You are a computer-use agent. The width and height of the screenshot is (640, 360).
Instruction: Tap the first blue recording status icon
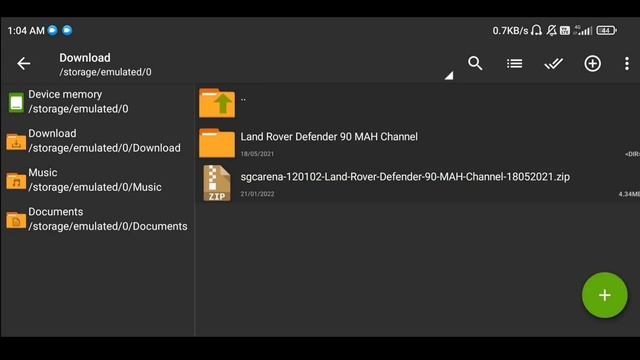point(53,30)
